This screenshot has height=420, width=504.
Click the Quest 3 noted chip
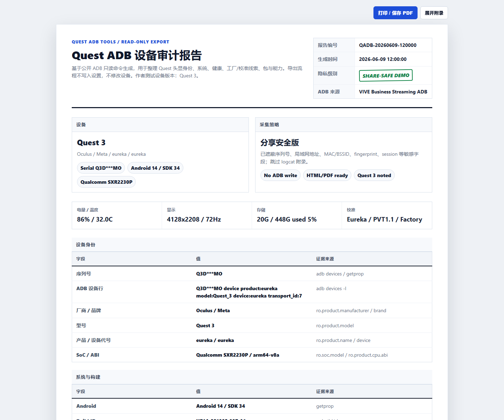(374, 175)
